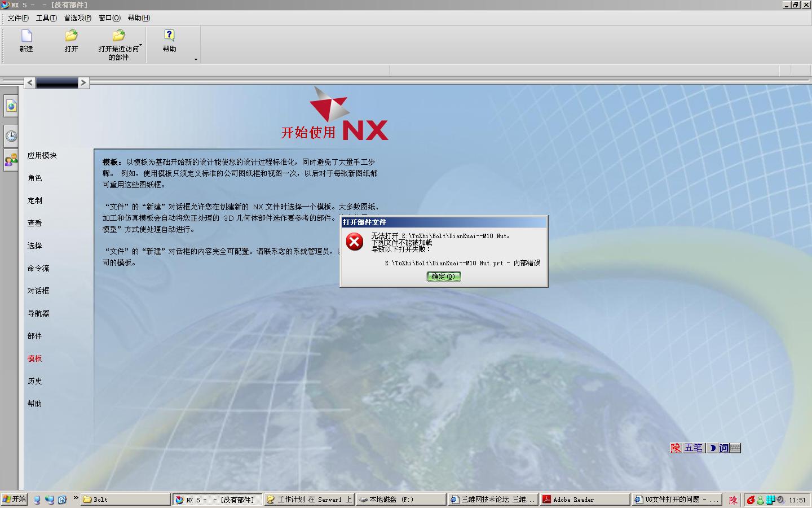Click the dark scrollbar thumb above canvas
The width and height of the screenshot is (812, 508).
(56, 82)
